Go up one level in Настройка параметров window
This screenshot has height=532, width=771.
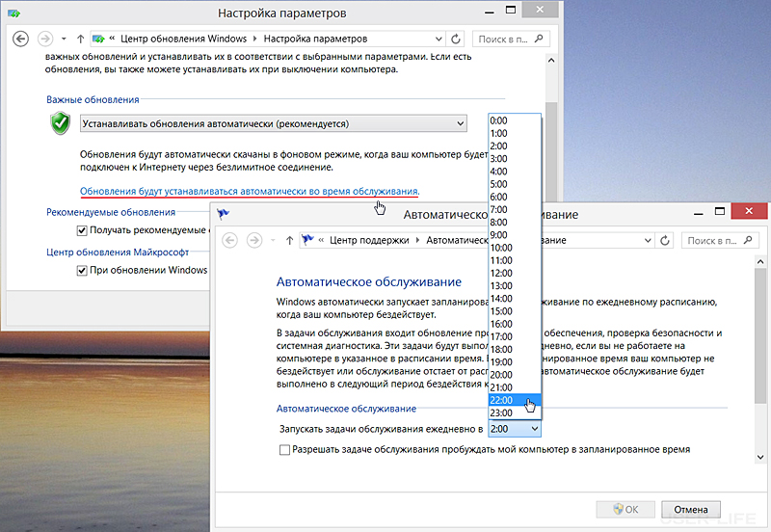[80, 39]
